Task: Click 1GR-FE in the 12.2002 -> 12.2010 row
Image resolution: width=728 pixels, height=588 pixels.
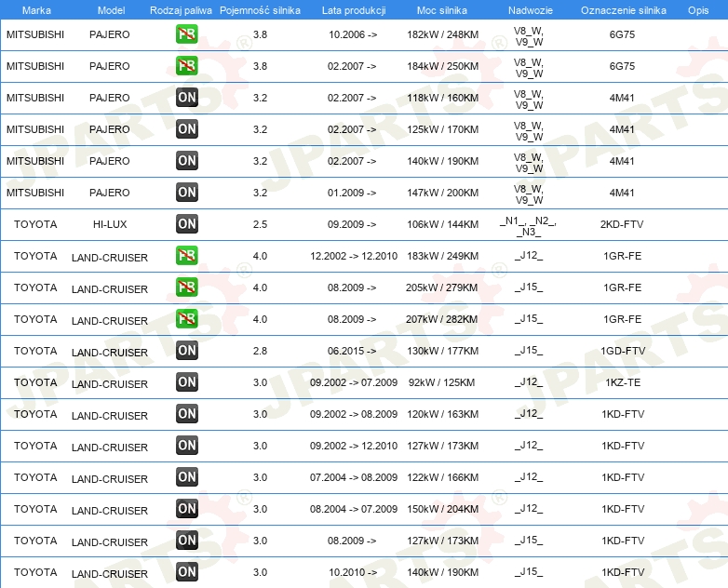Action: pos(622,256)
